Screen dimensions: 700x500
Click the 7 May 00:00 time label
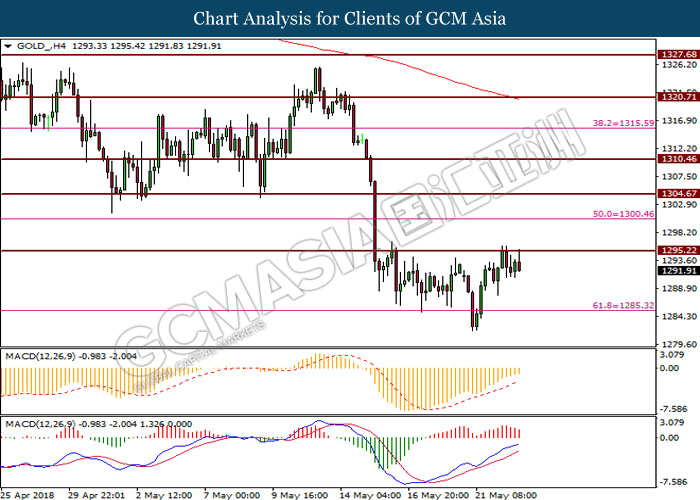(232, 495)
